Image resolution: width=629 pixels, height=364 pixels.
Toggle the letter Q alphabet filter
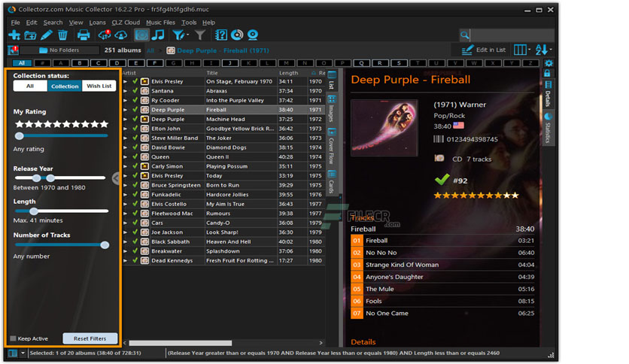pyautogui.click(x=361, y=63)
